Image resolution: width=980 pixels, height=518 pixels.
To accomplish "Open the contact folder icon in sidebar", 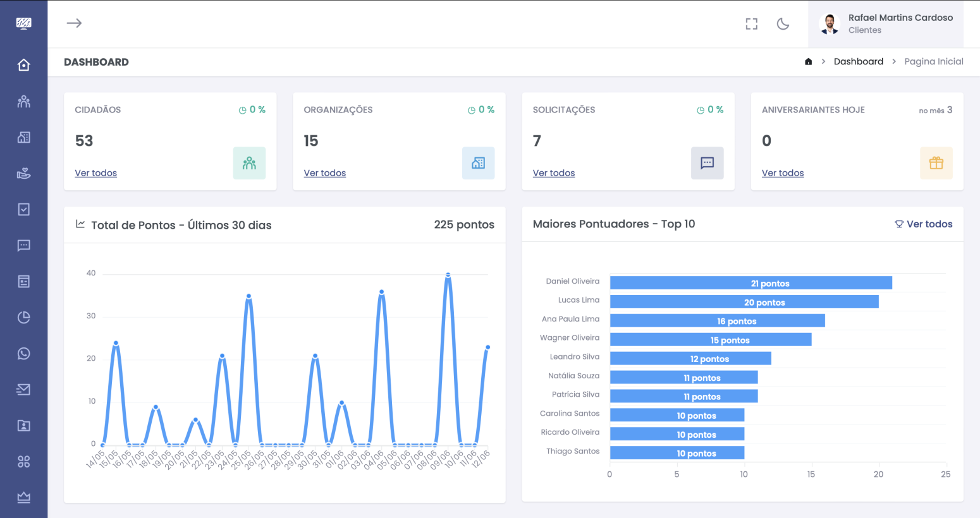I will 23,425.
